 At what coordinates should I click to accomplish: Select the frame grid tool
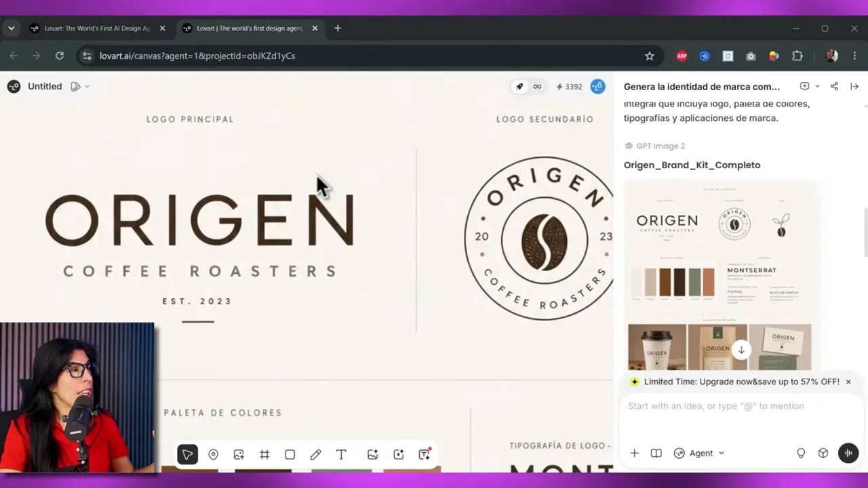coord(264,455)
